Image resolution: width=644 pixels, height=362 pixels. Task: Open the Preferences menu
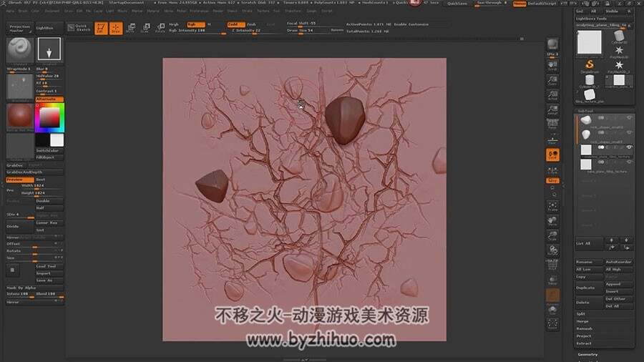199,11
